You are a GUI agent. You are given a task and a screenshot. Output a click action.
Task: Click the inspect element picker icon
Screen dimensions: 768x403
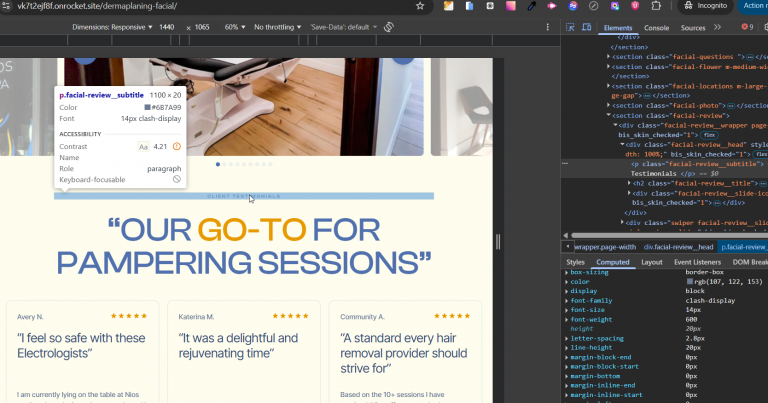[571, 28]
